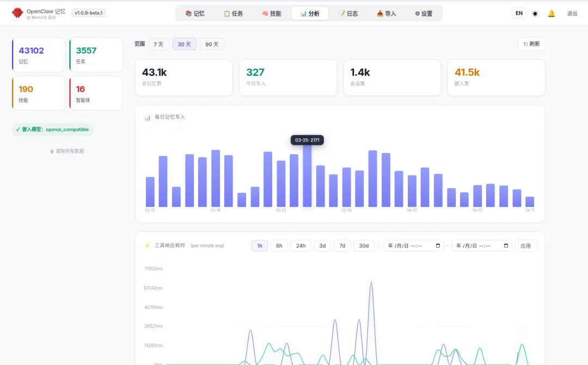Click the v1.0.9-beta.1 version badge
Viewport: 588px width, 365px height.
(89, 13)
